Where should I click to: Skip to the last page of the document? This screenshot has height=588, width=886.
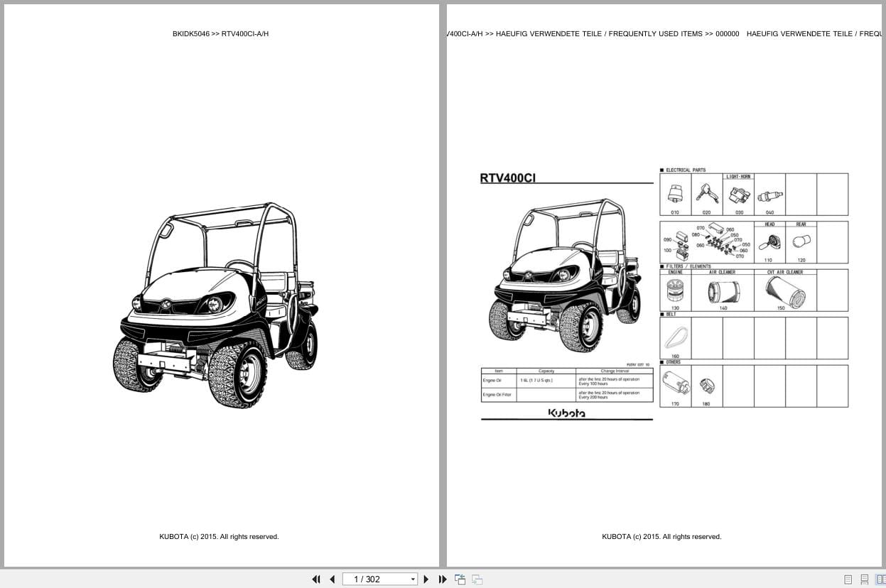click(x=443, y=579)
